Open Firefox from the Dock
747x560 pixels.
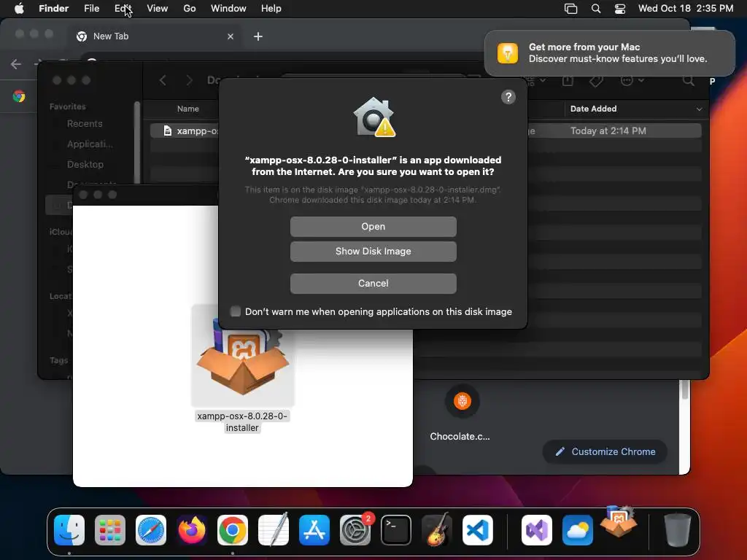pos(192,530)
